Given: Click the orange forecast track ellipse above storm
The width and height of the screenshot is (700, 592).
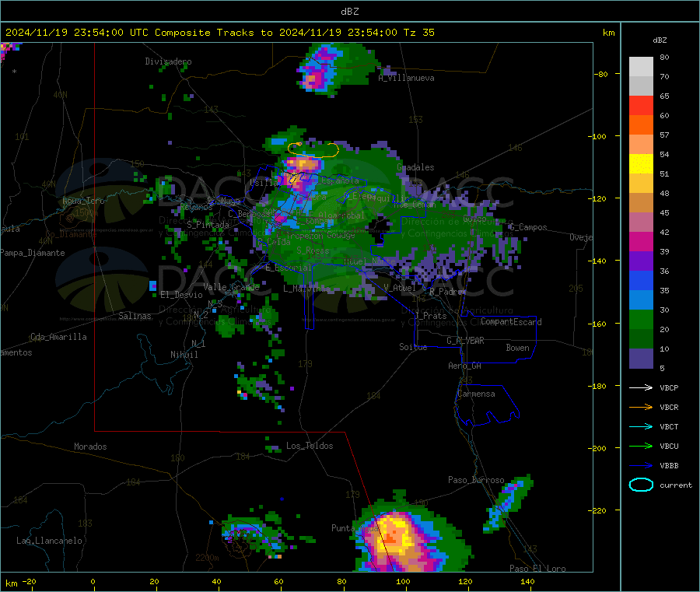Looking at the screenshot, I should [313, 149].
